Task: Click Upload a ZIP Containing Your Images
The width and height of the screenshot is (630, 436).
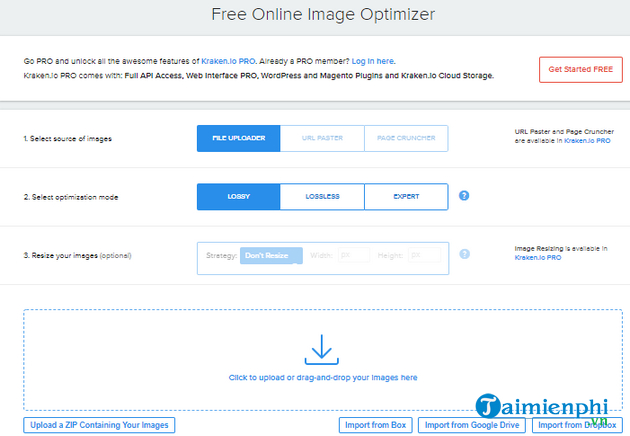Action: click(x=99, y=425)
